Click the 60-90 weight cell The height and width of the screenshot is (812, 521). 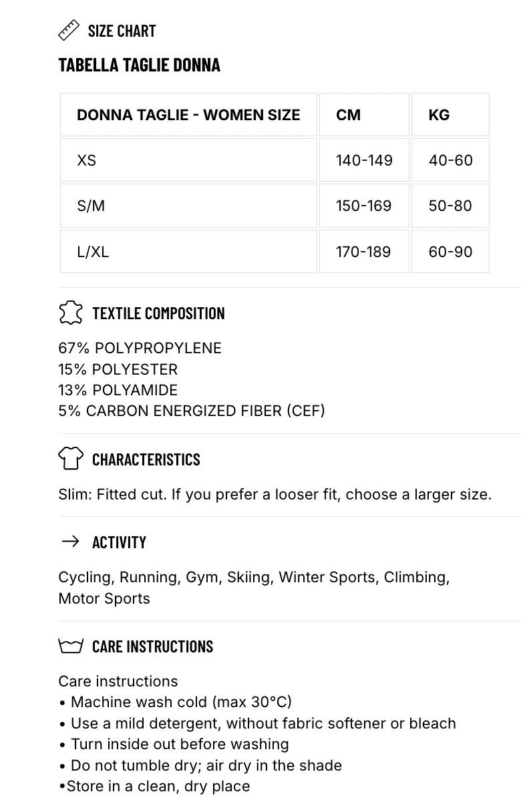(450, 252)
